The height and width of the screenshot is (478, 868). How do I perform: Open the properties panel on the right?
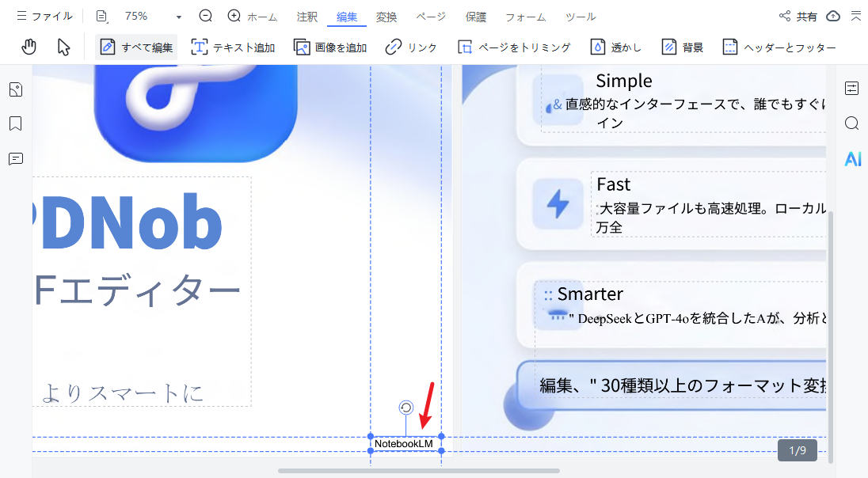[851, 89]
